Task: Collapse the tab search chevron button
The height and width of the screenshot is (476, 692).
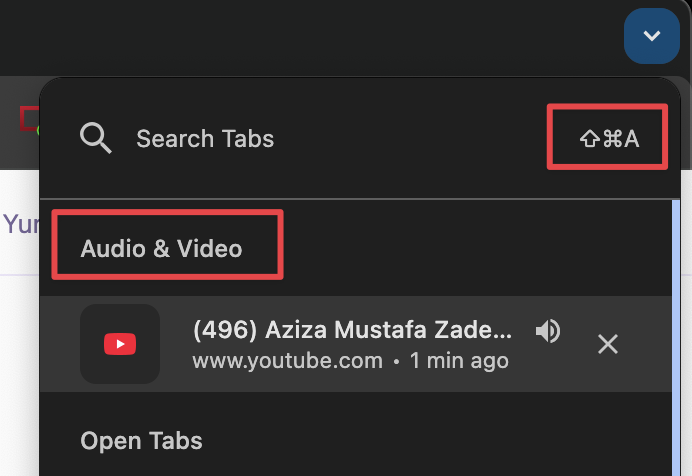Action: coord(651,36)
